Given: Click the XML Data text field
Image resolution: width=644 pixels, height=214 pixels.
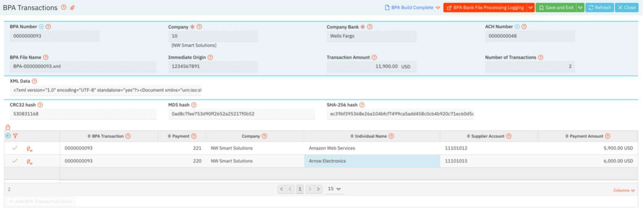Looking at the screenshot, I should pyautogui.click(x=107, y=90).
